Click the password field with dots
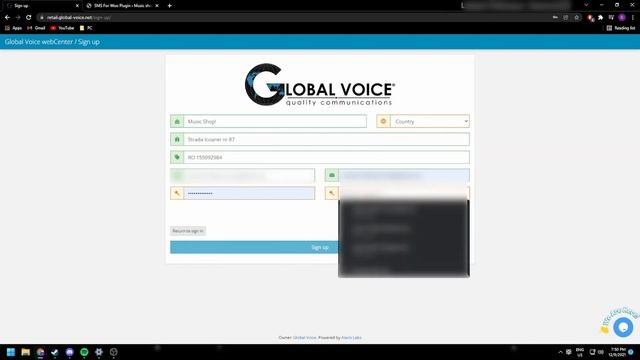This screenshot has width=640, height=360. click(x=249, y=193)
